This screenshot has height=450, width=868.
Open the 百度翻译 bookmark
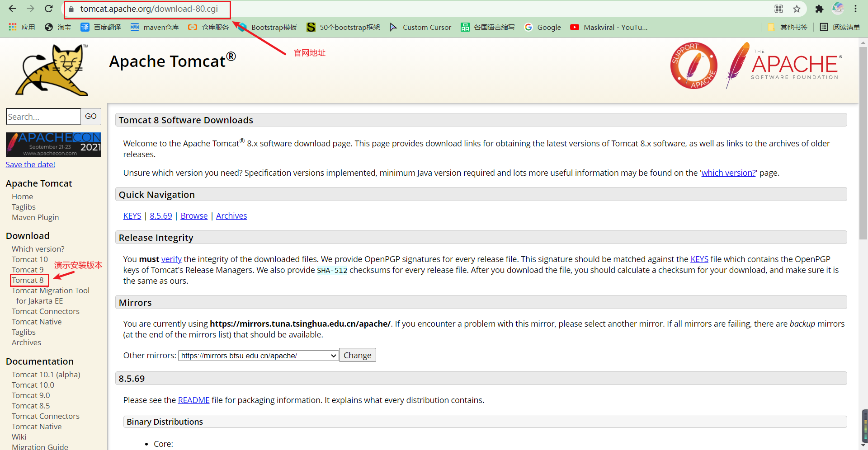(x=101, y=27)
